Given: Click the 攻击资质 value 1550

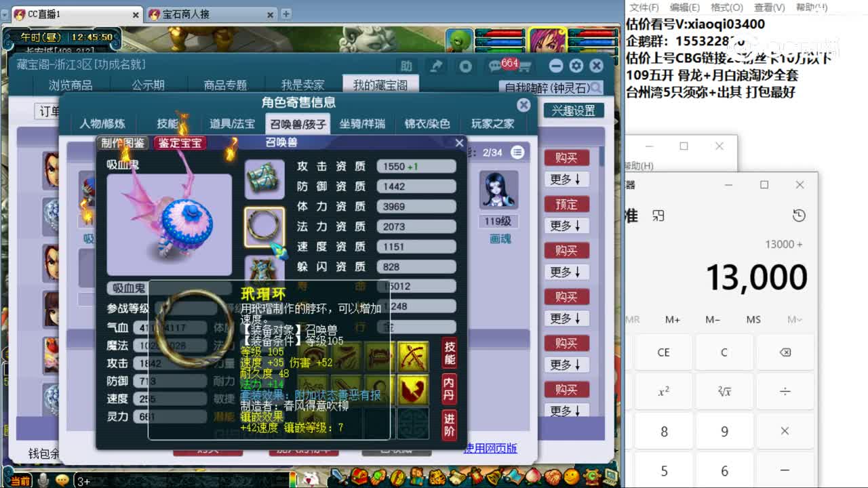Looking at the screenshot, I should [x=416, y=166].
